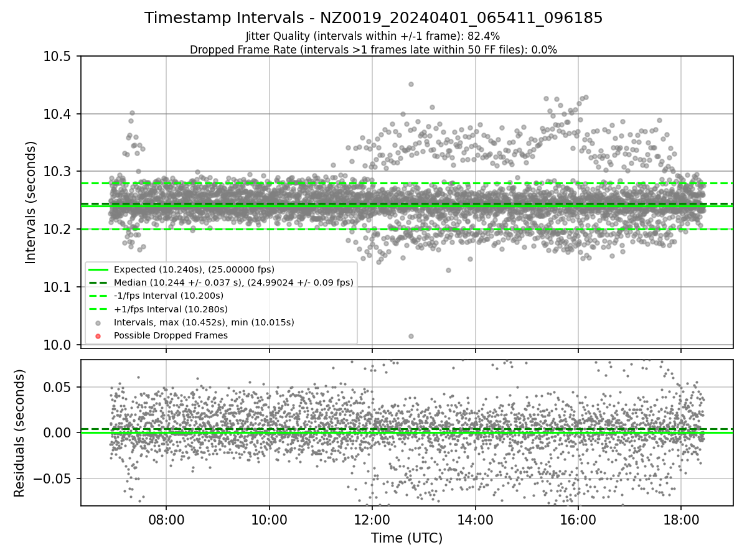Click the dark green dashed sample beside Median
Viewport: 747px width, 560px height.
(x=98, y=282)
